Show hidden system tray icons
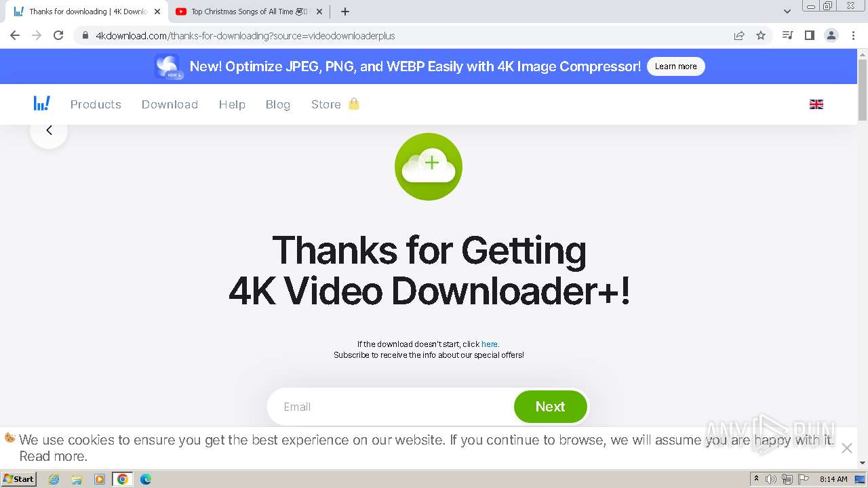Viewport: 868px width, 488px height. [x=756, y=479]
